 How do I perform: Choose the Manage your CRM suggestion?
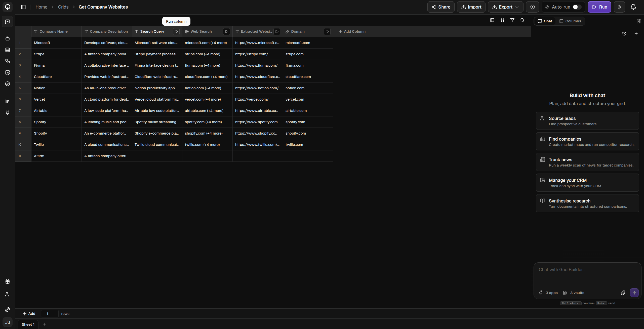click(x=587, y=183)
